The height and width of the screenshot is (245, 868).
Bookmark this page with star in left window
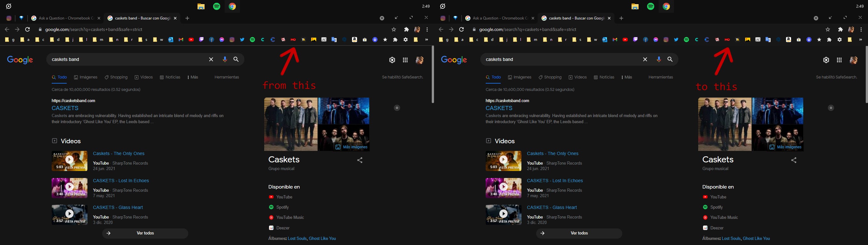coord(393,30)
